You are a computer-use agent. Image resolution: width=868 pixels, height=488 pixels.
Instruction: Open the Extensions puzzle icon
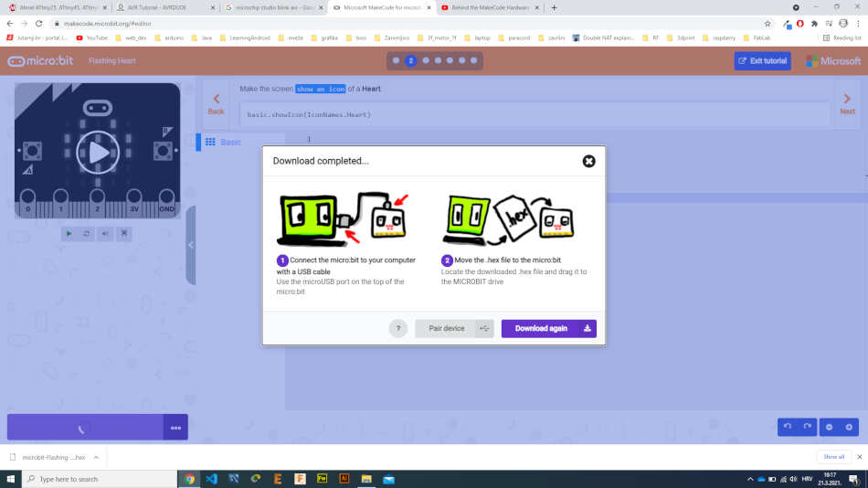[814, 23]
